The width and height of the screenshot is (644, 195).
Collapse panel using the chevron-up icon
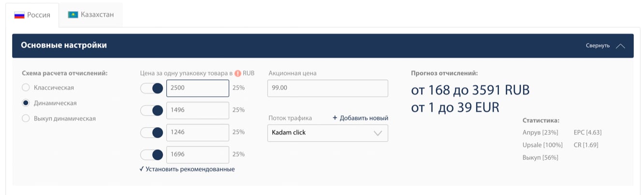point(620,46)
